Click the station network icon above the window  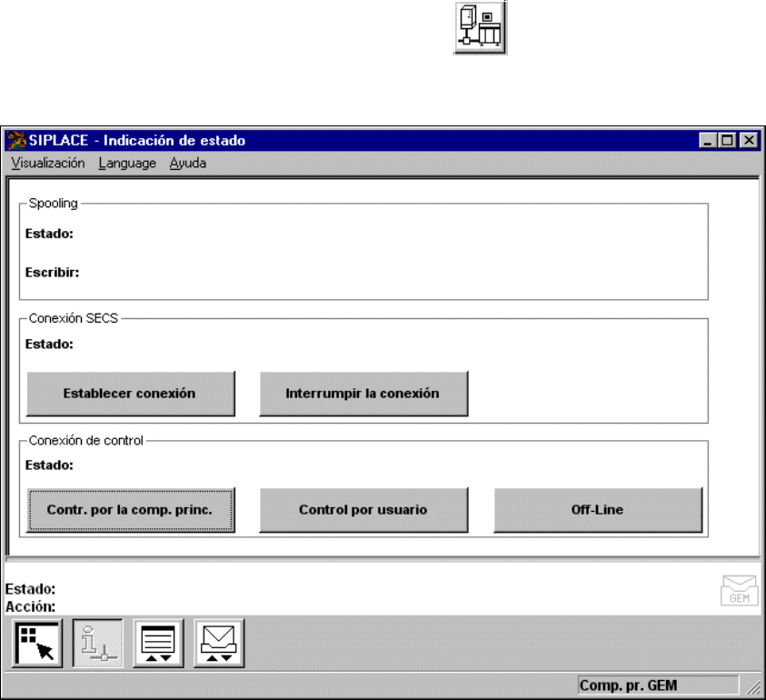481,27
